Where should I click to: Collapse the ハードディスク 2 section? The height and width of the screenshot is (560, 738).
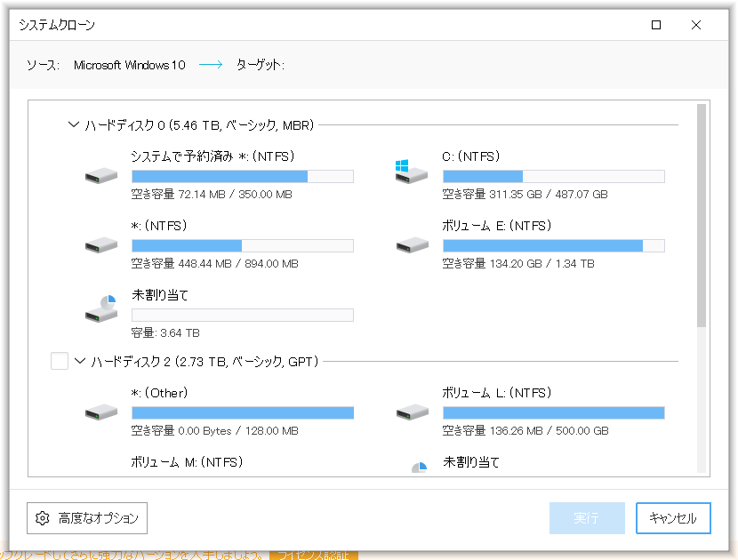point(81,361)
